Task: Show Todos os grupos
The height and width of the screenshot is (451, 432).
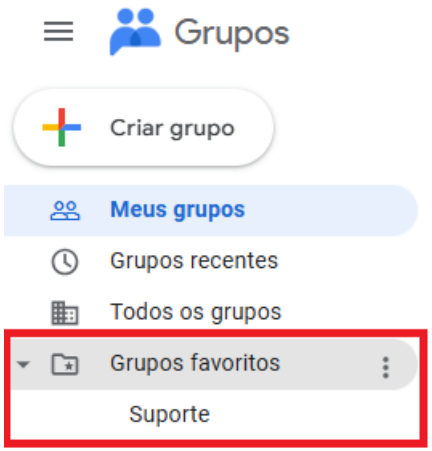Action: pyautogui.click(x=196, y=312)
